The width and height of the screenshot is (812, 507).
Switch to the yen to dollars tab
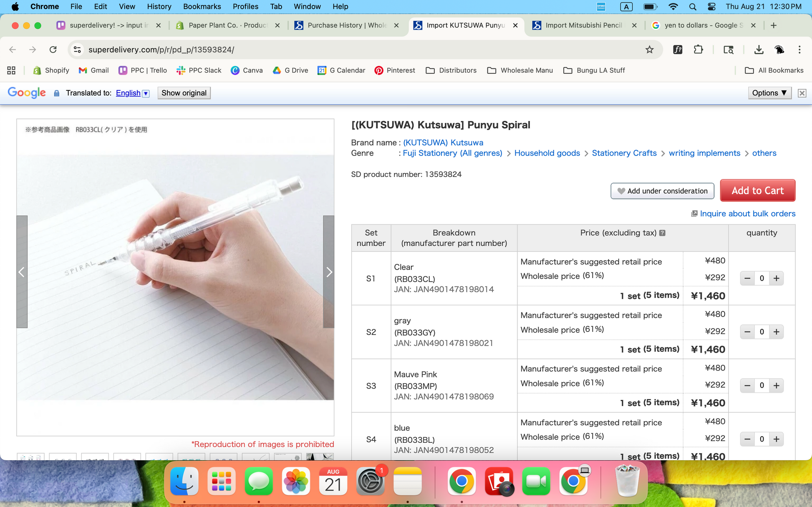click(x=704, y=25)
